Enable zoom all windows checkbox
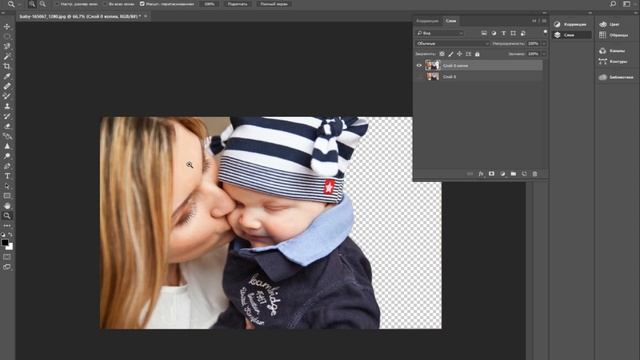The height and width of the screenshot is (360, 640). click(x=105, y=4)
